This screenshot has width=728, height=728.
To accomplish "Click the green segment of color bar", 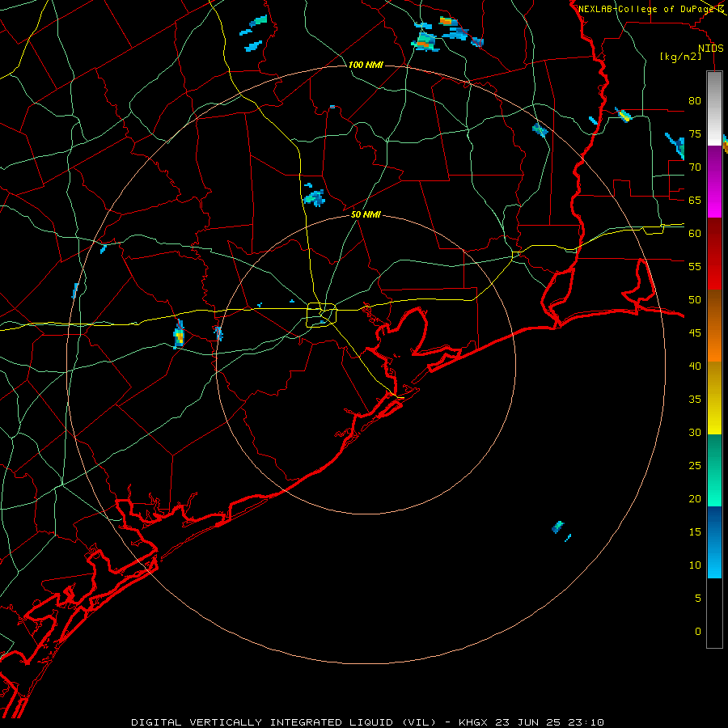I will [x=714, y=470].
